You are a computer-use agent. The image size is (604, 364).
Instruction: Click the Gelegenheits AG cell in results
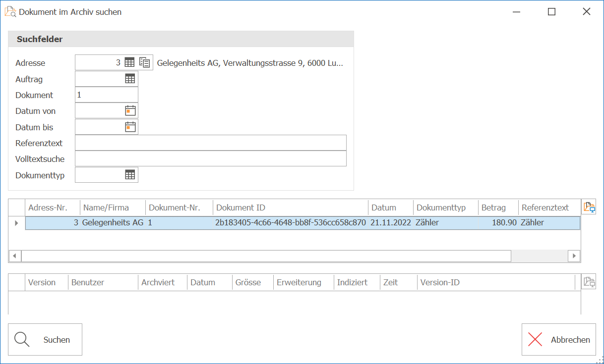[x=113, y=223]
